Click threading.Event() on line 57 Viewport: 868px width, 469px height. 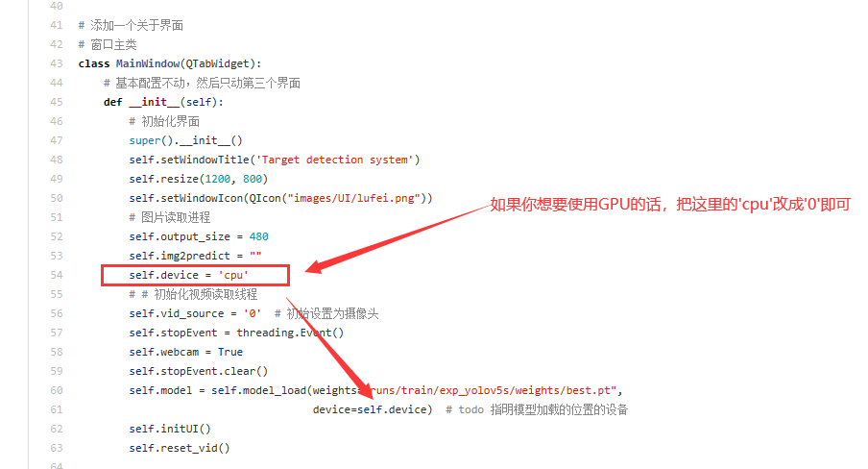(x=290, y=333)
